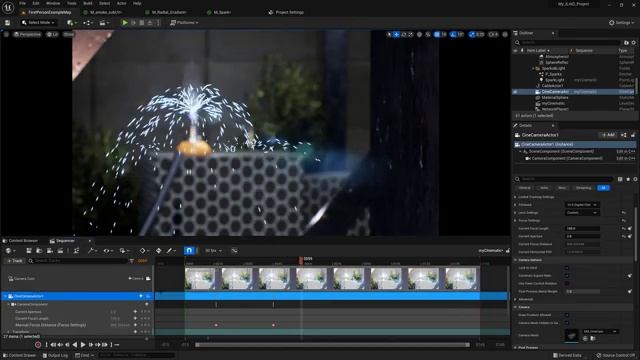Click the Sequencer record button
The height and width of the screenshot is (360, 640).
coord(38,345)
